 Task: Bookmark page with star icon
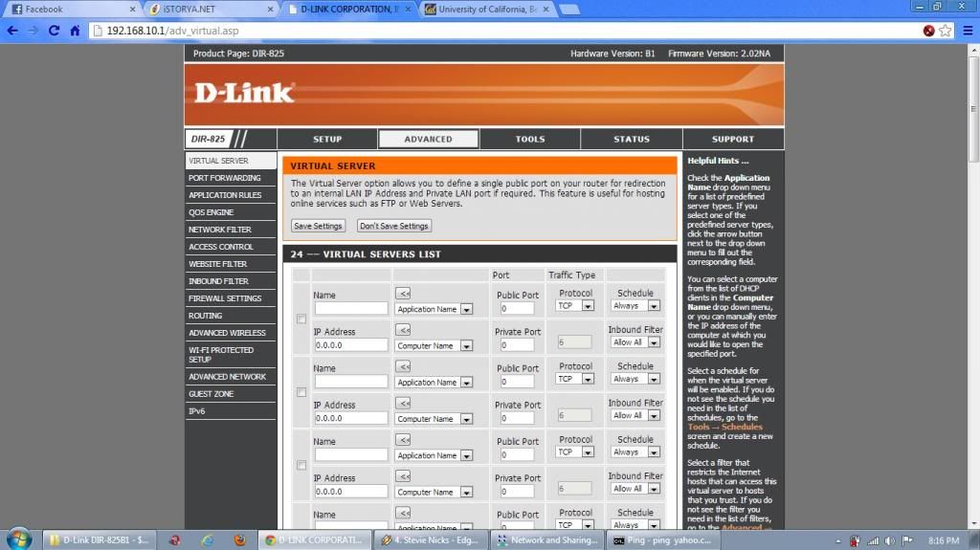[945, 31]
